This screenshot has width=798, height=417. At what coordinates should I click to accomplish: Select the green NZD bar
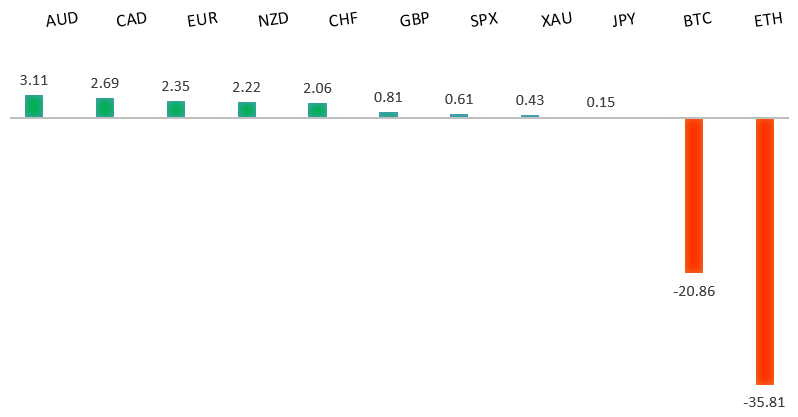246,110
